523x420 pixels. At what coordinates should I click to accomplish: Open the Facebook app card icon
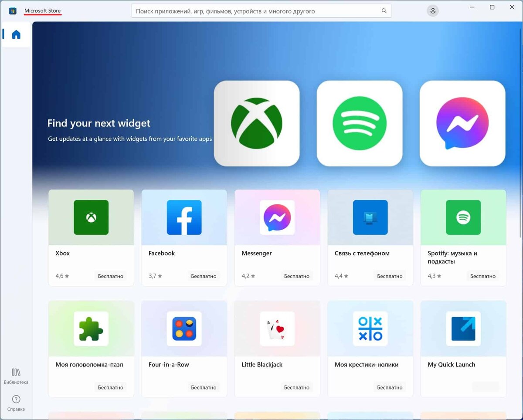coord(184,217)
